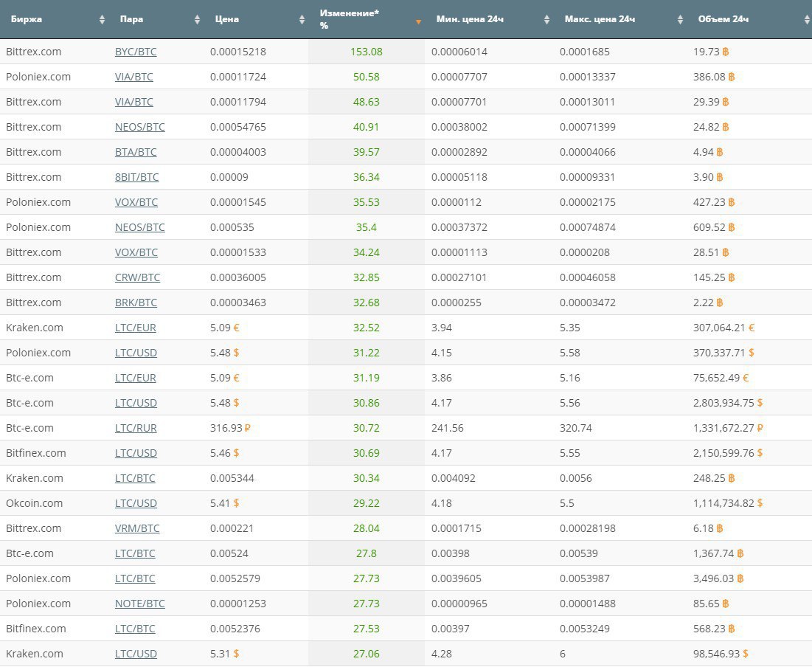Select price 0.0052579 in Poloniex LTC/BTC row
Viewport: 812px width, 667px height.
pyautogui.click(x=235, y=578)
